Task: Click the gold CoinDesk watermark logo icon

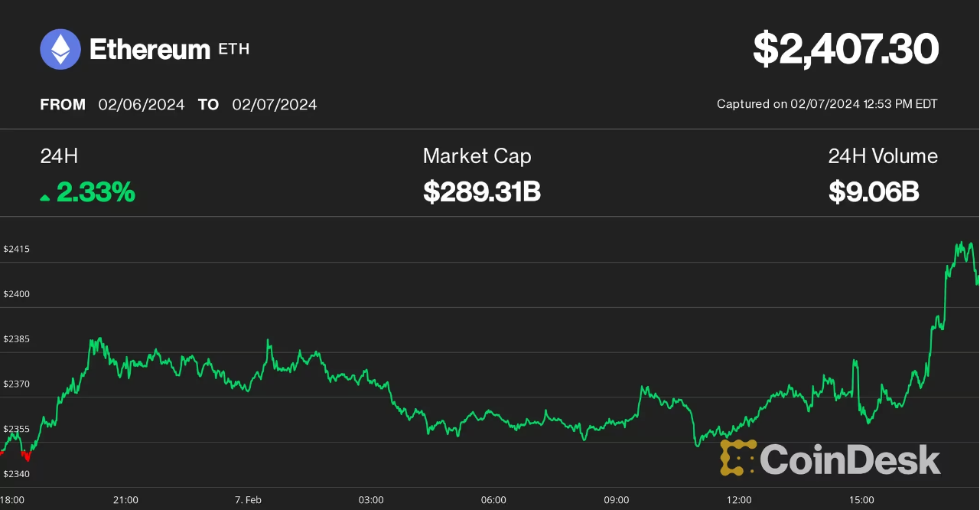Action: [x=738, y=458]
